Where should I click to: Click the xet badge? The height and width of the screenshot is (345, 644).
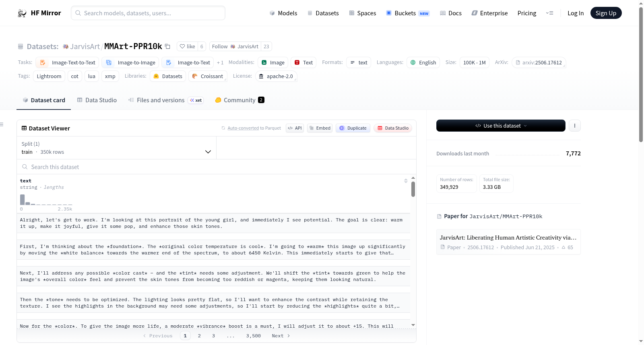pyautogui.click(x=196, y=100)
